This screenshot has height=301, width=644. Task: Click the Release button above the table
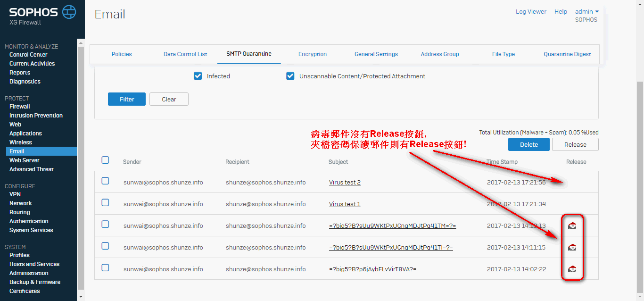coord(575,144)
